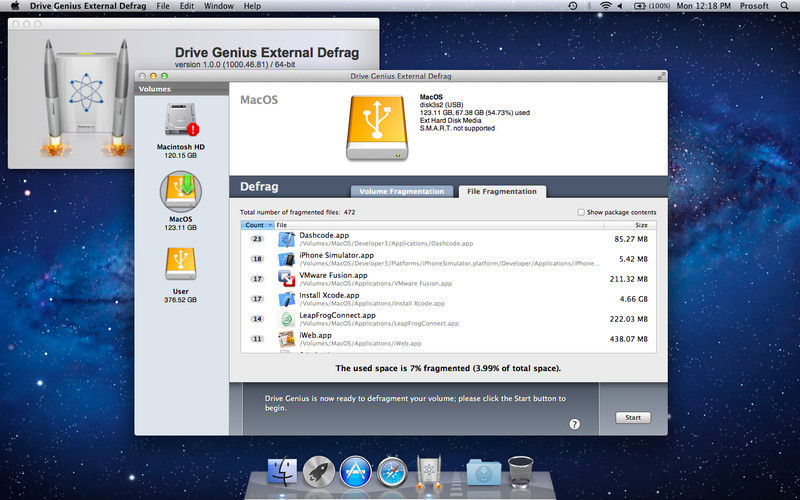Select the Install Xcode.app row name
Viewport: 800px width, 500px height.
pos(329,295)
